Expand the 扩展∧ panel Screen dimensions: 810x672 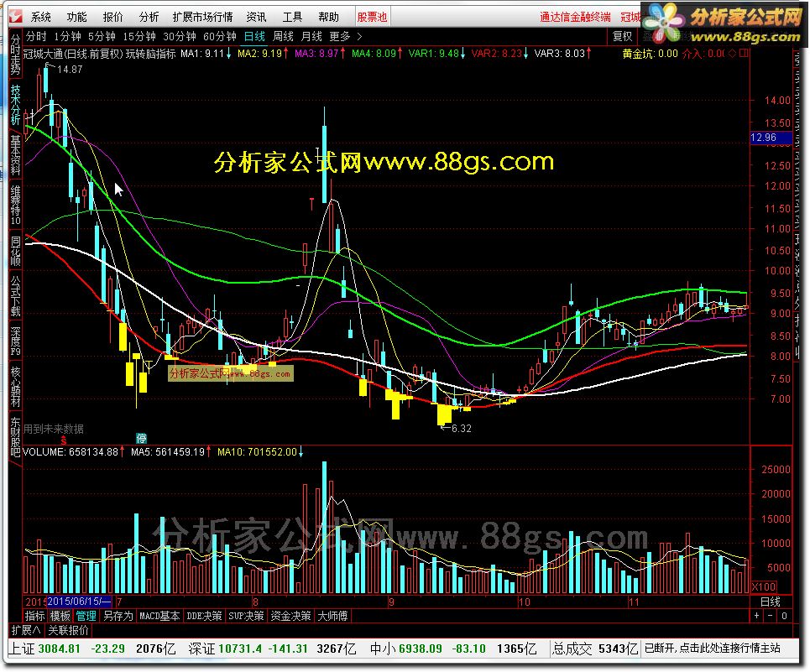(x=26, y=630)
